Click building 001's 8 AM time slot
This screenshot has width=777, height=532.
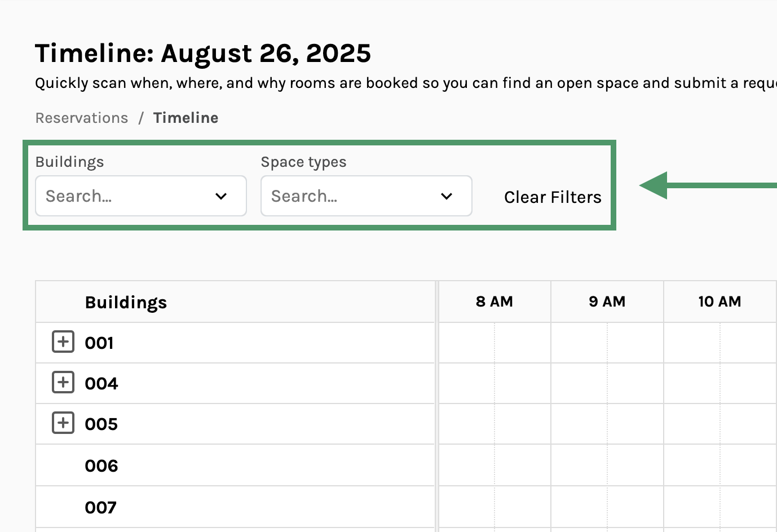tap(495, 343)
